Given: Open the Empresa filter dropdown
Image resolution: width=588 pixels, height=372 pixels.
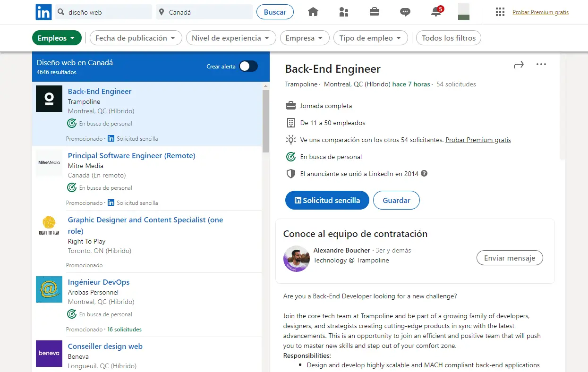Looking at the screenshot, I should 305,38.
